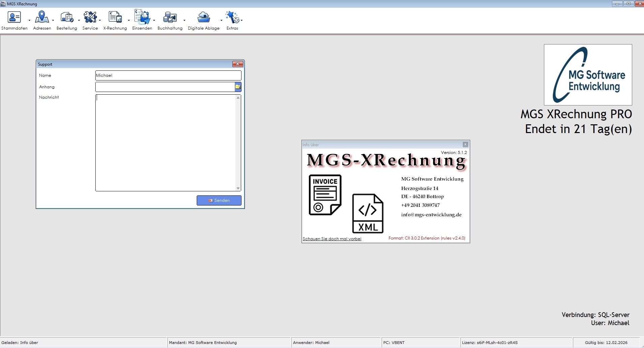This screenshot has width=644, height=348.
Task: Click the 'User: Michael' text
Action: (x=610, y=323)
